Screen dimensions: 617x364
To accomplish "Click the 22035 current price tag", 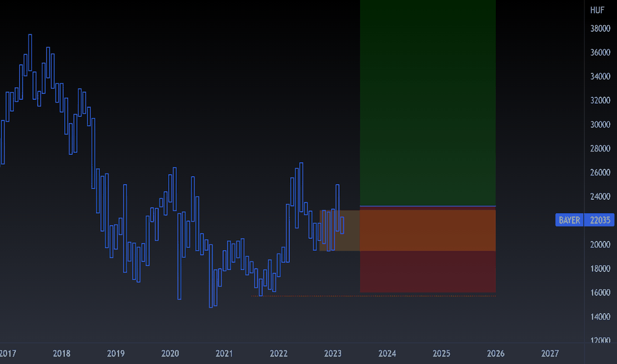I will pyautogui.click(x=600, y=220).
